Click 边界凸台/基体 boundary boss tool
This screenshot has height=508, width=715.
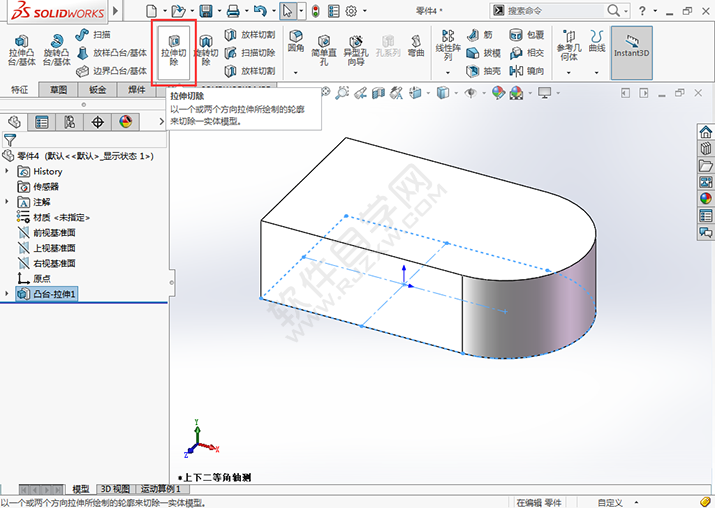[x=112, y=71]
